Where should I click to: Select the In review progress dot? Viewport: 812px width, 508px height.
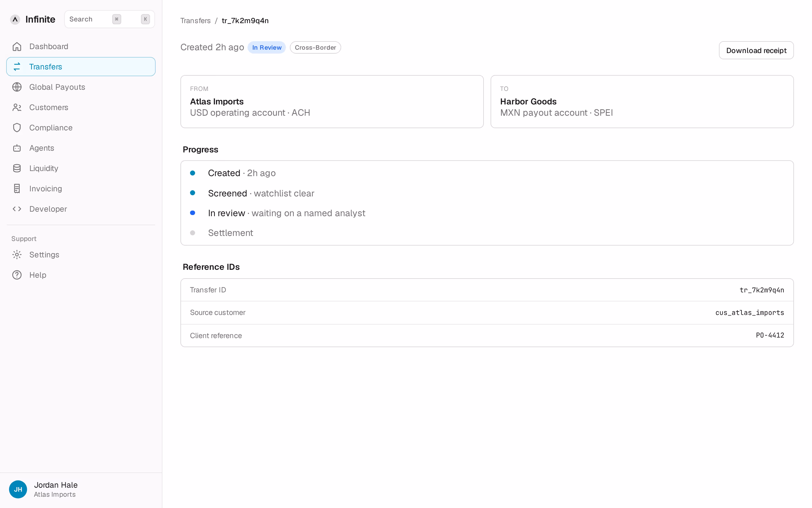click(x=193, y=213)
